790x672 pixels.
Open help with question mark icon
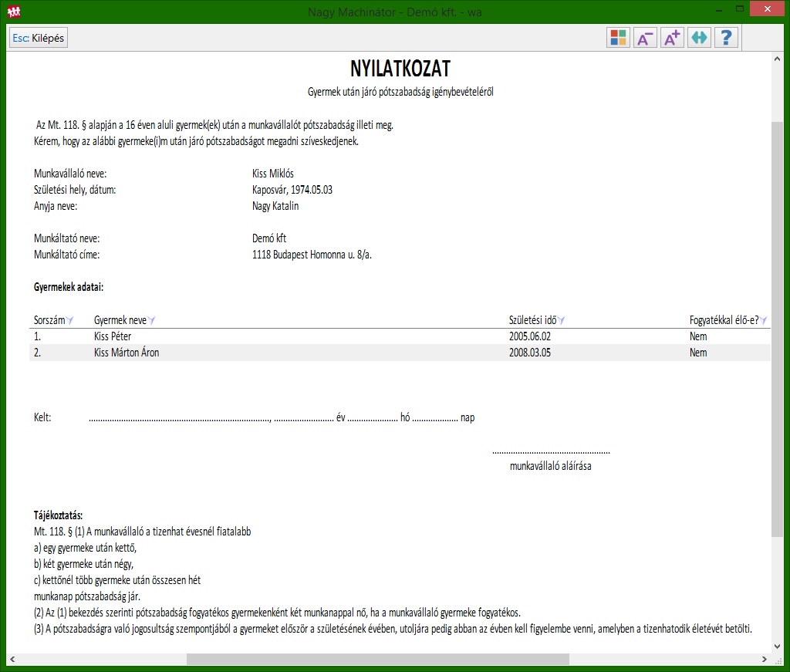(726, 38)
